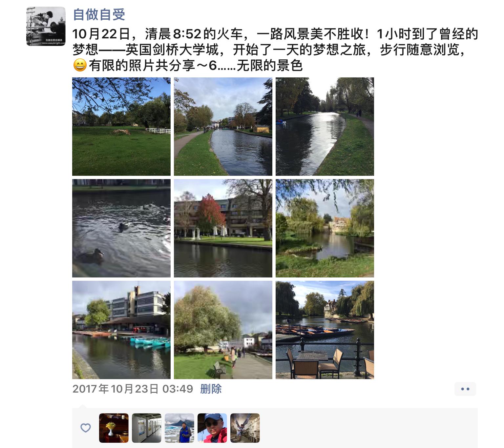
Task: Open liker avatar showing corridor
Action: 147,428
